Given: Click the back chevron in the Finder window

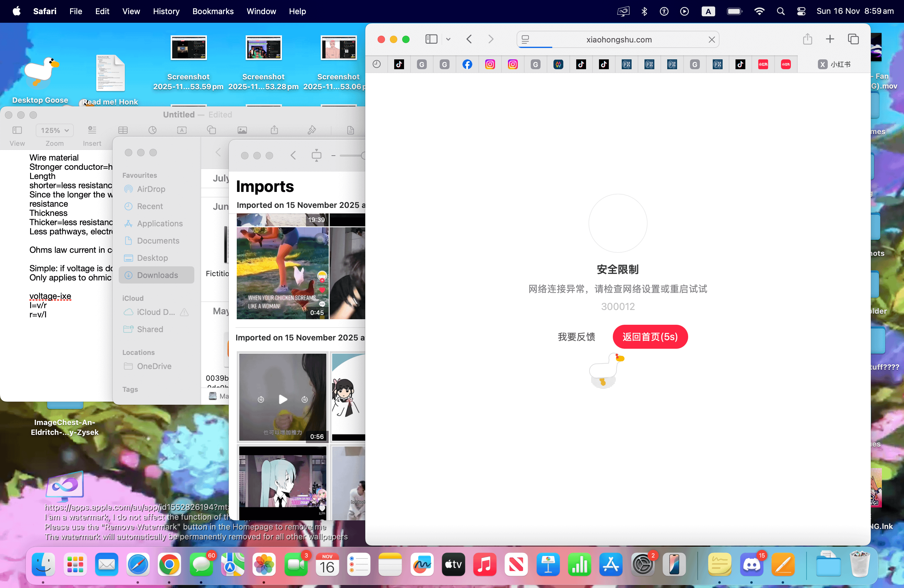Looking at the screenshot, I should (x=218, y=152).
